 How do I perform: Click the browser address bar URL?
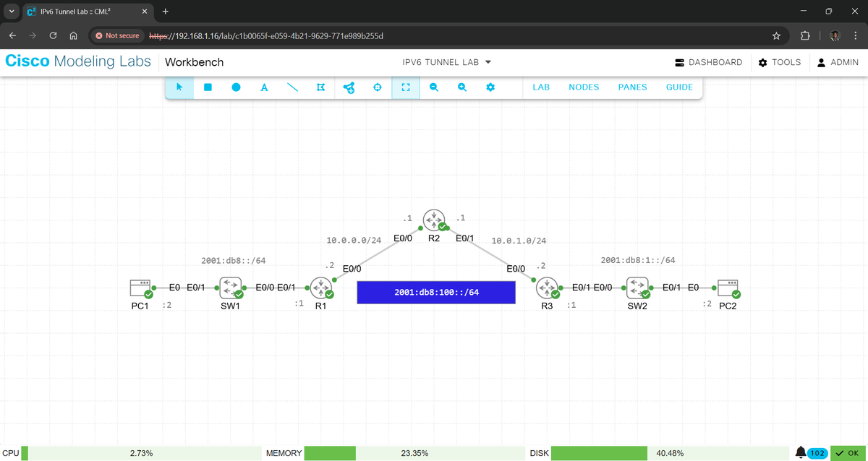click(x=265, y=35)
